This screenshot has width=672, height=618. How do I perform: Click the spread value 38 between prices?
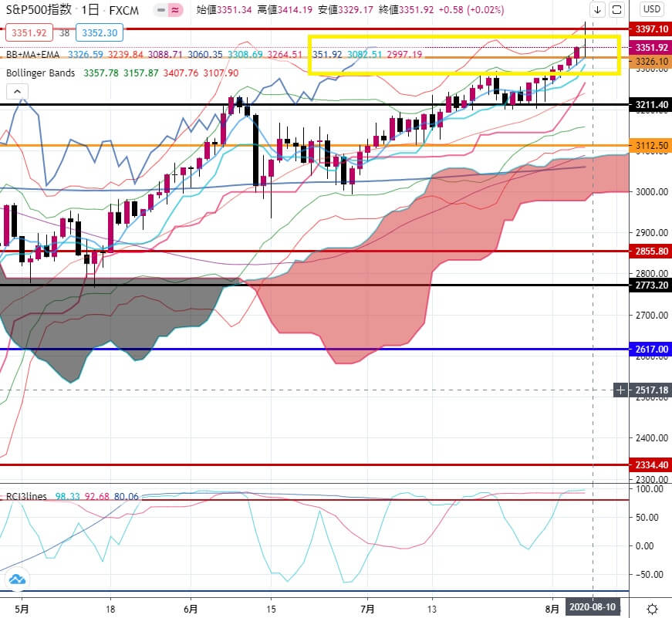(64, 32)
